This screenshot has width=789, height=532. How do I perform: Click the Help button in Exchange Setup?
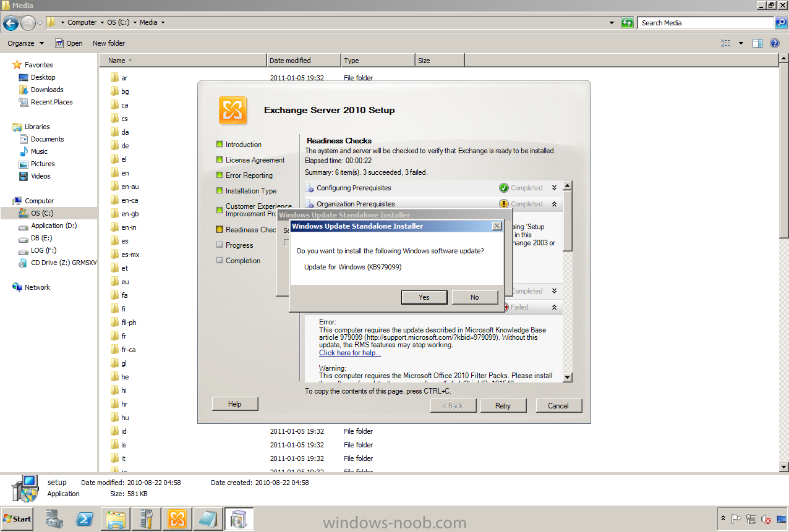click(x=235, y=404)
